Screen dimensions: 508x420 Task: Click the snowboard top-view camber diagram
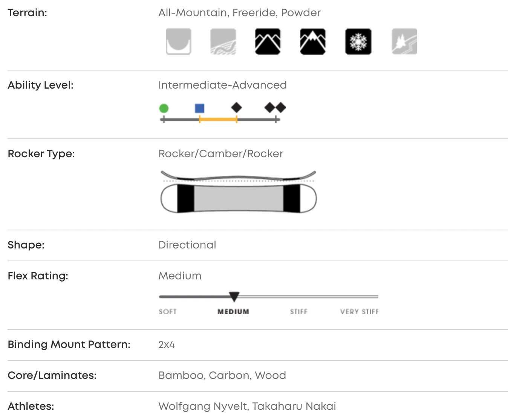[x=239, y=198]
